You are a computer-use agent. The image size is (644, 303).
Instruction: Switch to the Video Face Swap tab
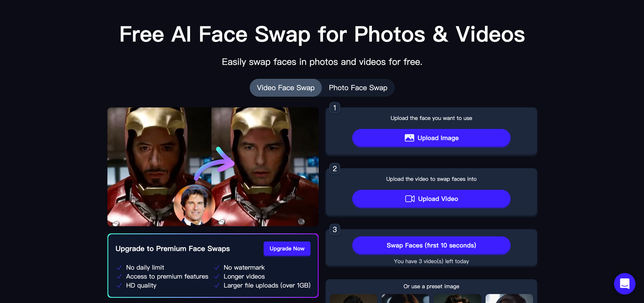tap(286, 88)
